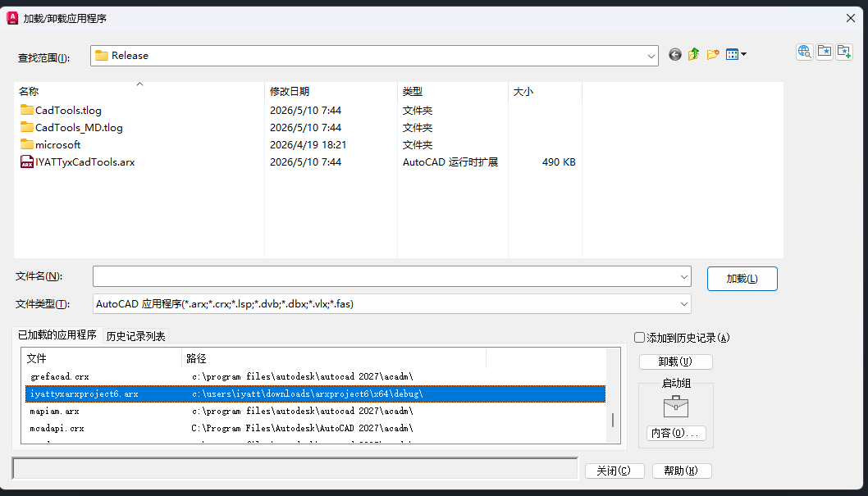Image resolution: width=868 pixels, height=496 pixels.
Task: Select the CadTools.tlog folder icon
Action: (x=26, y=110)
